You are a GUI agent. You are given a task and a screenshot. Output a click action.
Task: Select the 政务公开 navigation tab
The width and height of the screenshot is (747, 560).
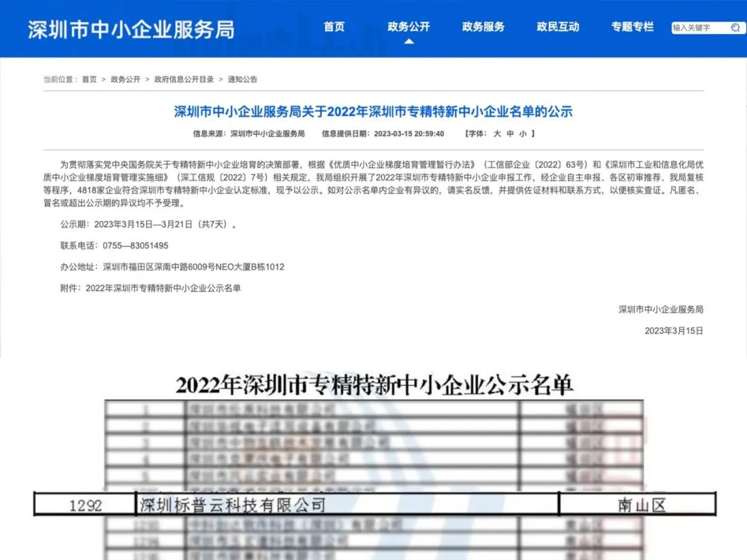[409, 27]
